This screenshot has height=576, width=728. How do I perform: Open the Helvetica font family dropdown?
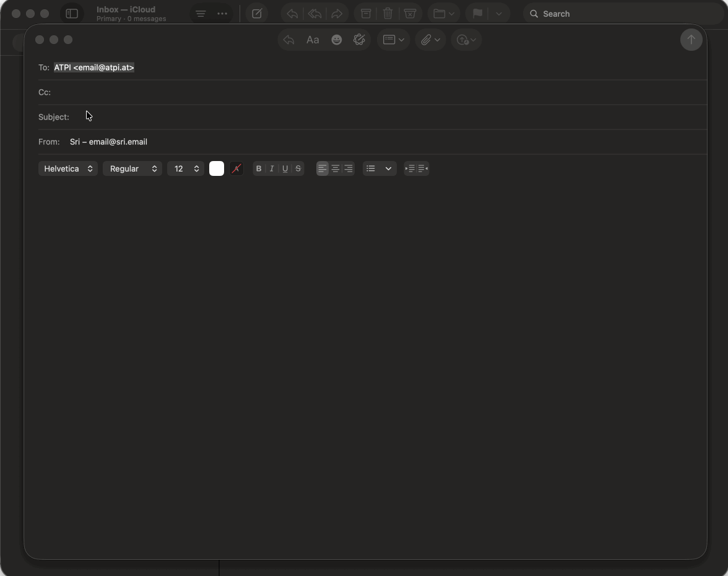67,168
